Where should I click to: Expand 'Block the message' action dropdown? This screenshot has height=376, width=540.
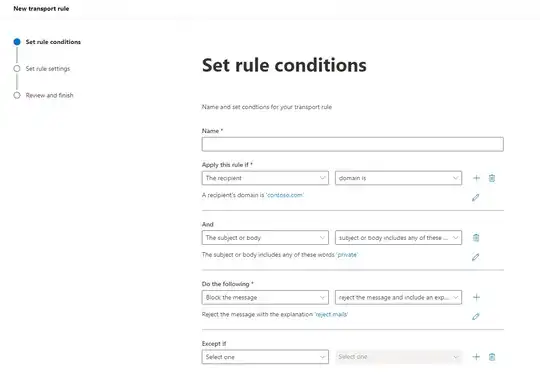pos(265,297)
